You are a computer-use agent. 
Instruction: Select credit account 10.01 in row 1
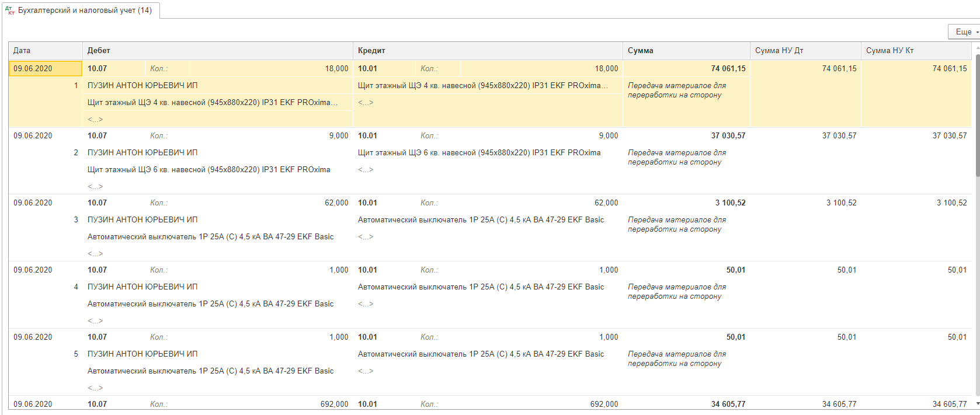(367, 69)
